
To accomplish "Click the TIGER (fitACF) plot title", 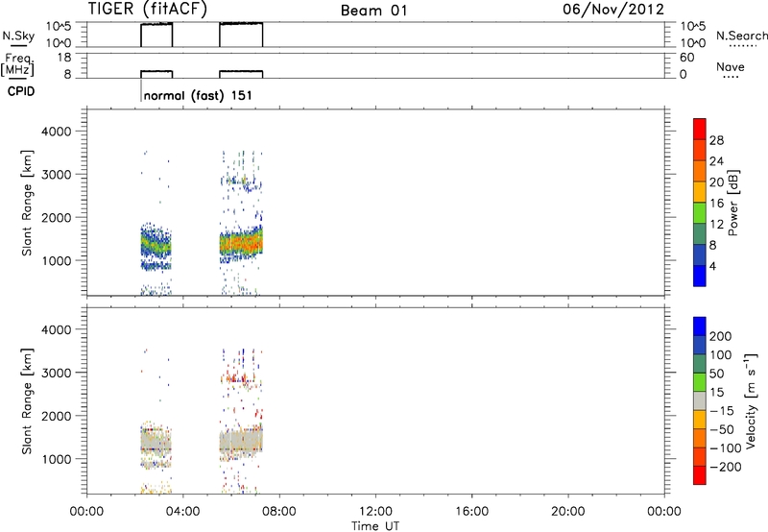I will coord(148,9).
